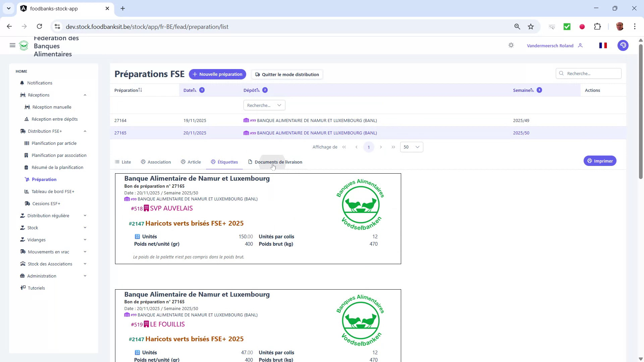This screenshot has width=644, height=362.
Task: Expand the Administration section
Action: click(85, 276)
